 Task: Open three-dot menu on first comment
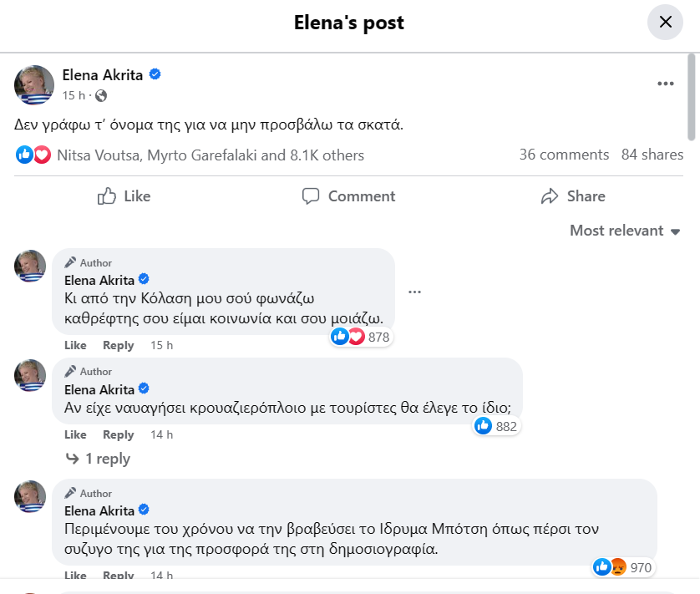point(414,292)
